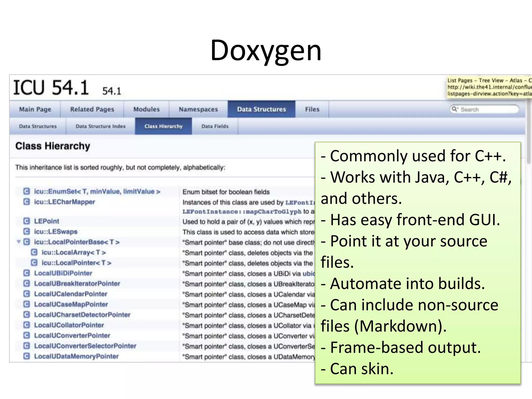
Task: Click class icon beside LEPoint
Action: 26,221
